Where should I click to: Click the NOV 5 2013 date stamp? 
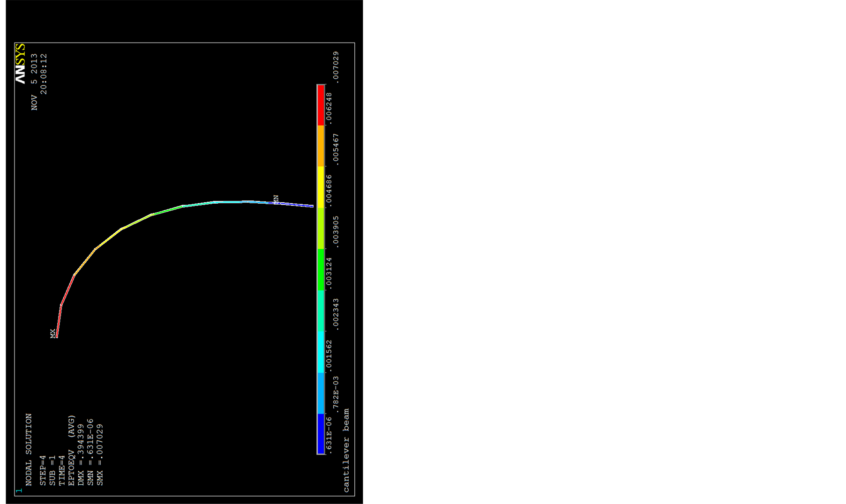34,82
